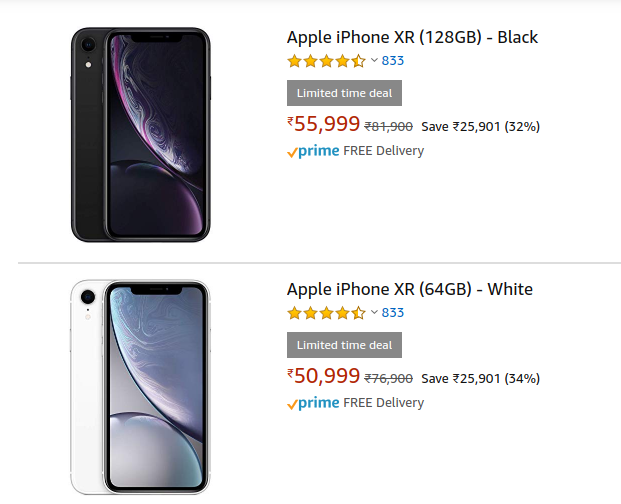The height and width of the screenshot is (504, 621).
Task: Click the struck-through ₹76,900 original price
Action: coord(389,379)
